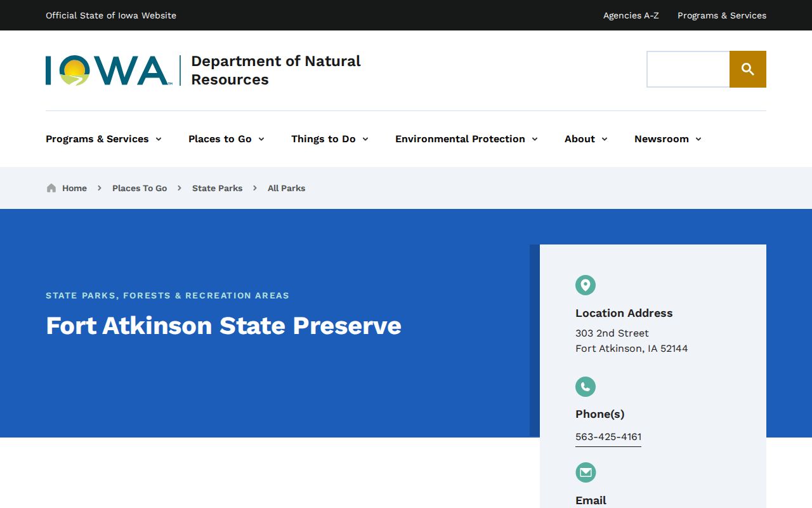Go to State Parks breadcrumb
Image resolution: width=812 pixels, height=508 pixels.
point(217,188)
